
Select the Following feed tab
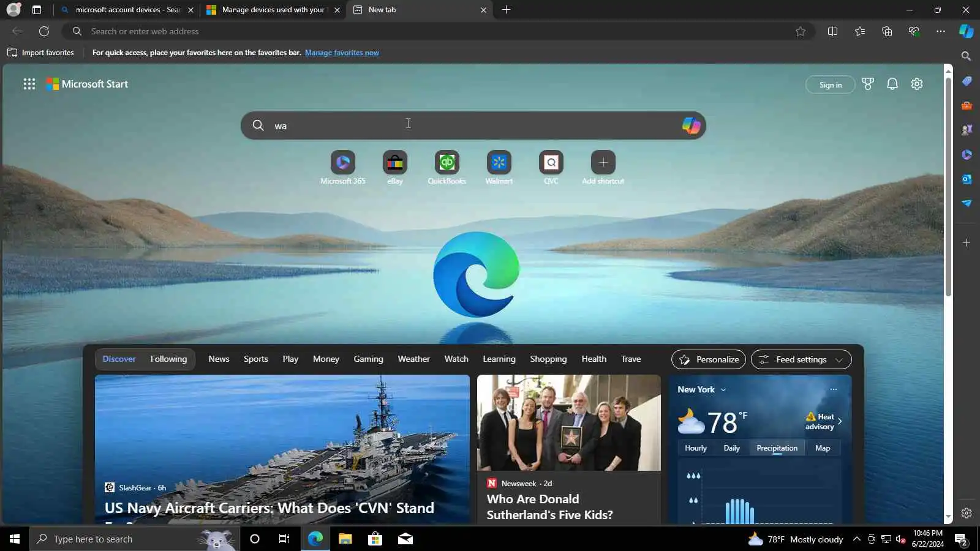168,359
